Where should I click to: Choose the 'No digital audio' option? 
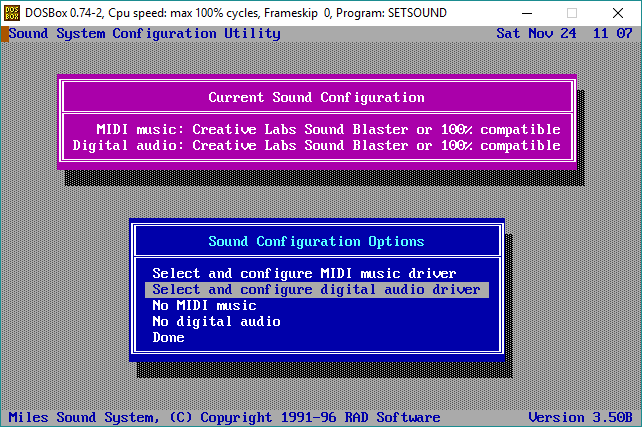pyautogui.click(x=216, y=322)
